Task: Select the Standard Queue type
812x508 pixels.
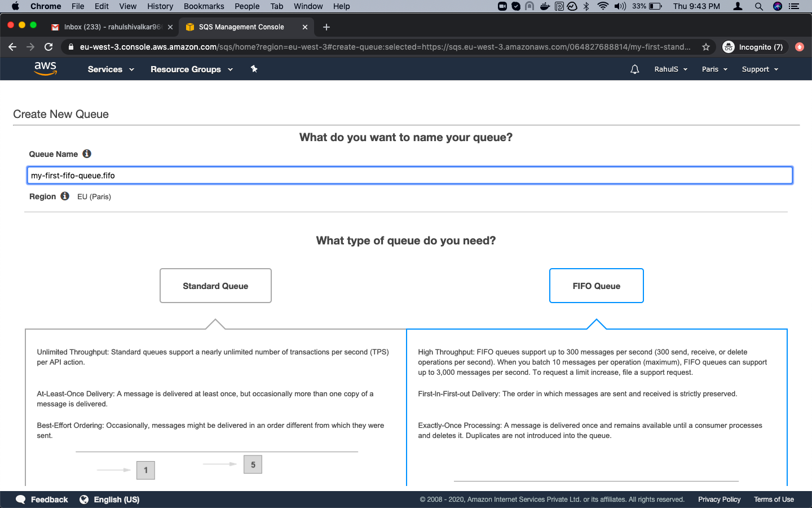Action: [215, 286]
